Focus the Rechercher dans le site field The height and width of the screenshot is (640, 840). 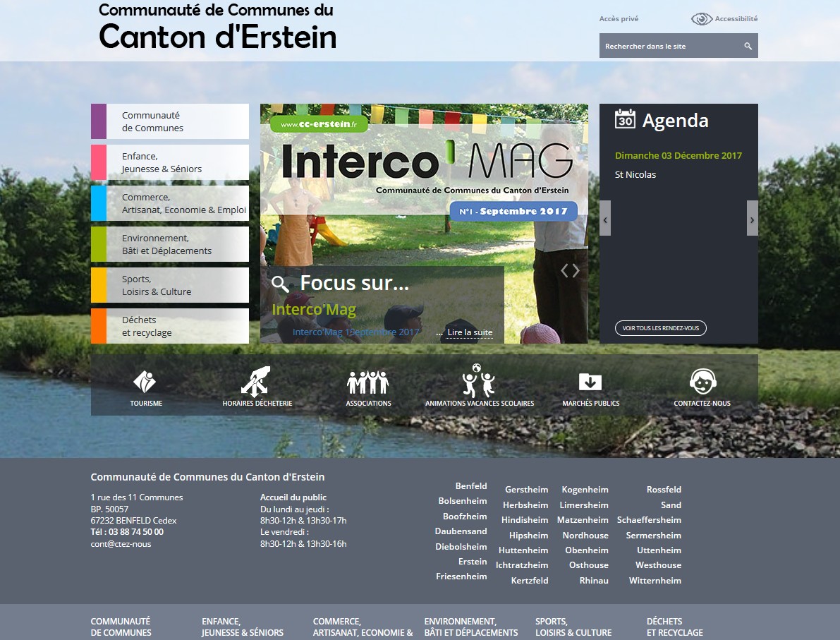tap(669, 47)
